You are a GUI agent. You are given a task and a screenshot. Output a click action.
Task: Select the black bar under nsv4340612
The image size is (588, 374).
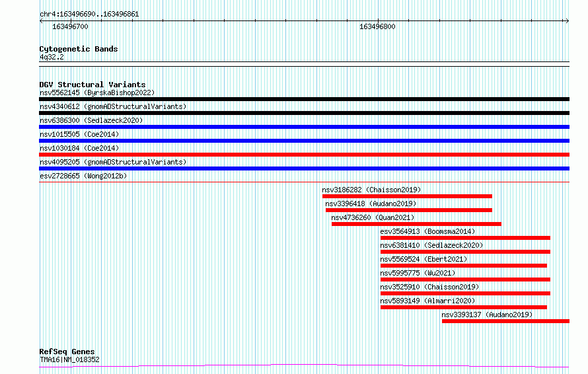[304, 113]
